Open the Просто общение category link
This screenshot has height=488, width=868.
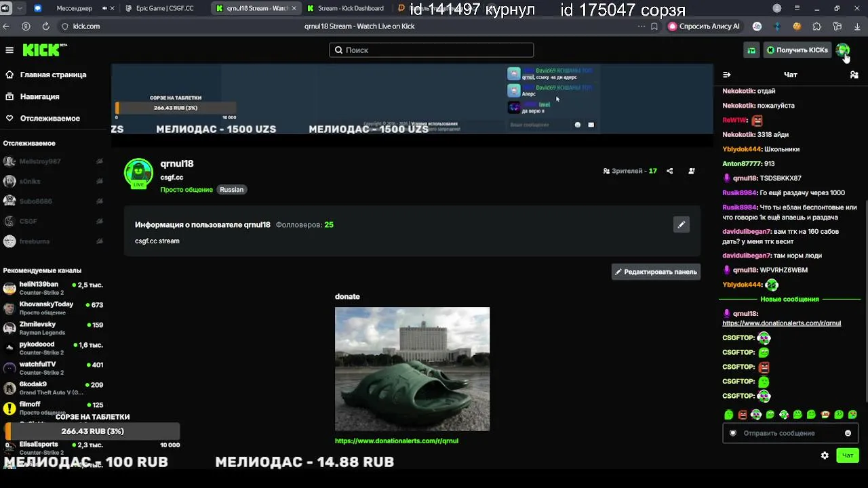pyautogui.click(x=186, y=190)
